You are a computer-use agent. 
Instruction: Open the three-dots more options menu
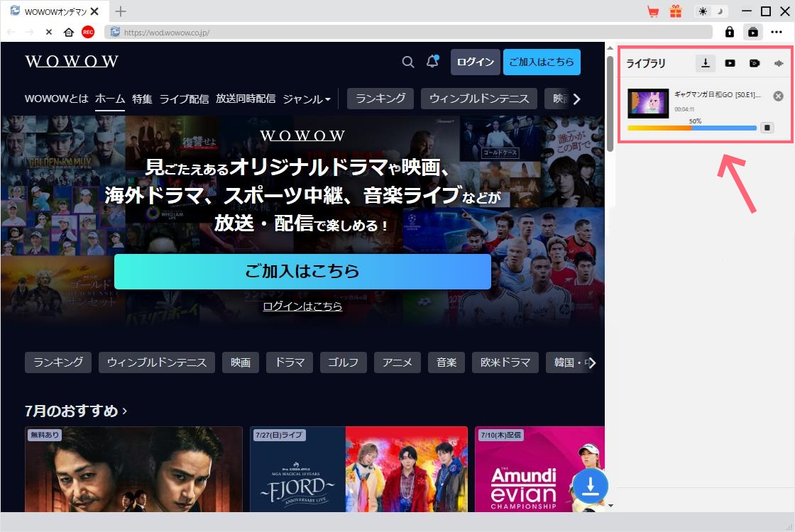tap(776, 32)
